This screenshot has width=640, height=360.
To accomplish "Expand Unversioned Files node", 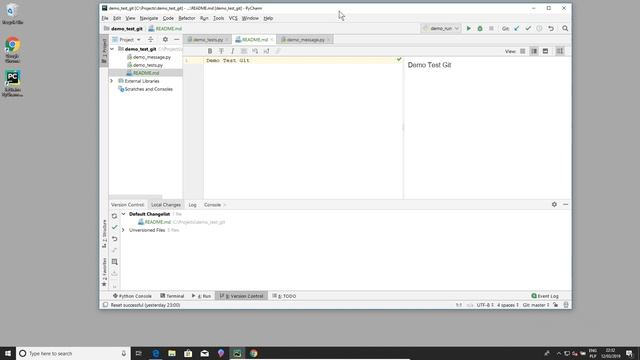I will coord(124,230).
